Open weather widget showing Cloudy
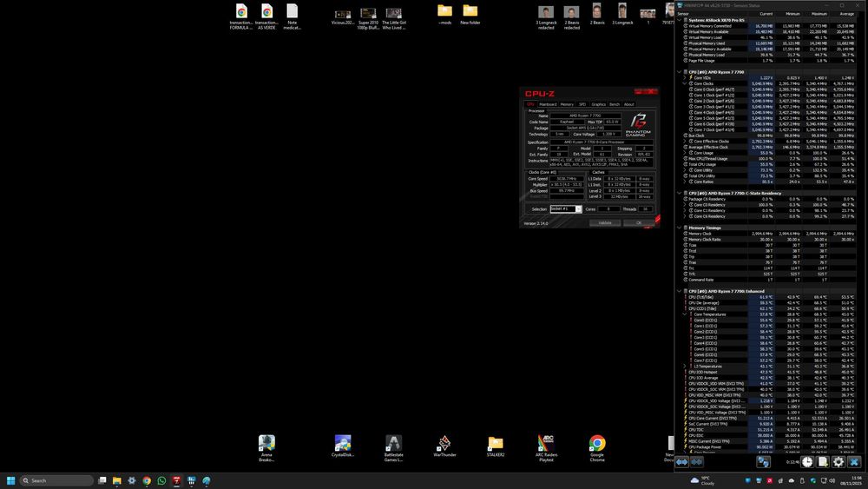 [x=702, y=480]
